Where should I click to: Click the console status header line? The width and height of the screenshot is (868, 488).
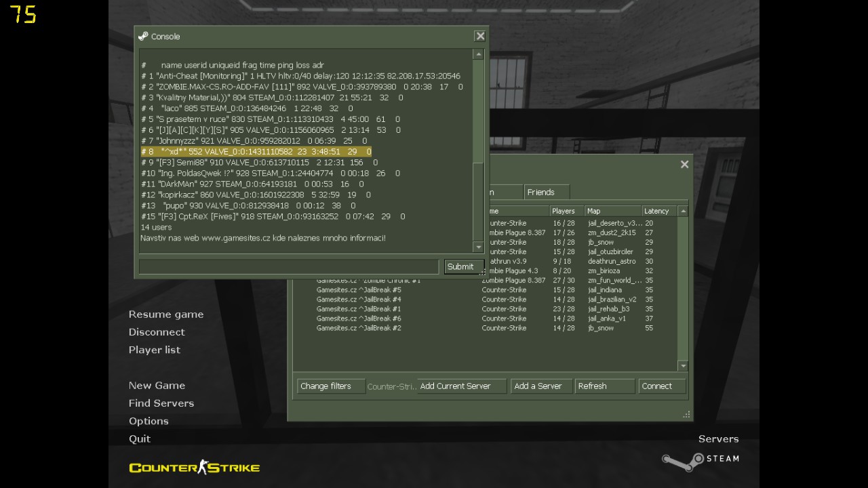[233, 65]
